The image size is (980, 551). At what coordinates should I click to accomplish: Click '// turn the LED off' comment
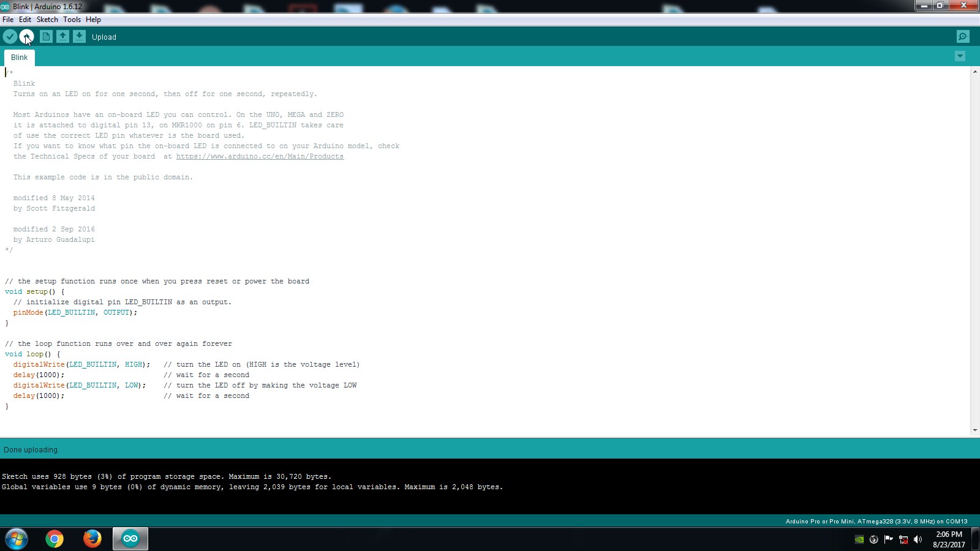260,386
